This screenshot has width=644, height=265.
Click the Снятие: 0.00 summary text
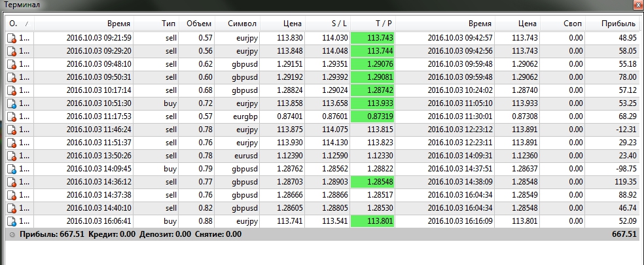click(219, 235)
